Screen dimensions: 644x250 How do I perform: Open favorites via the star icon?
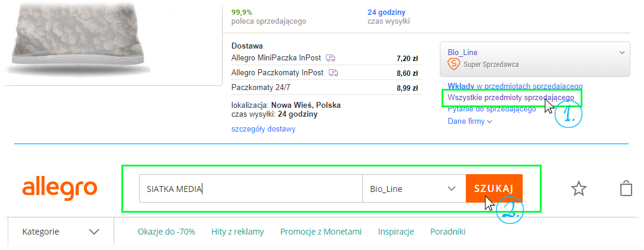click(x=579, y=189)
